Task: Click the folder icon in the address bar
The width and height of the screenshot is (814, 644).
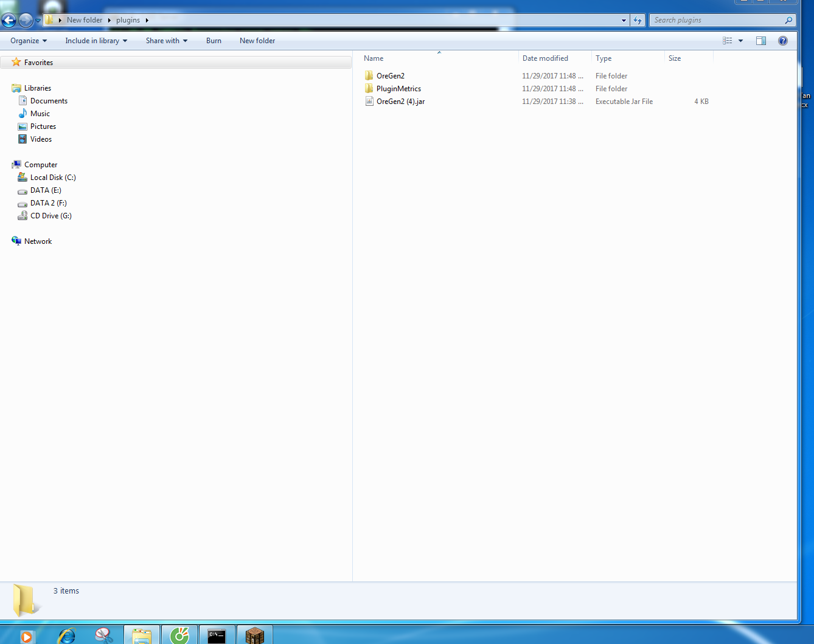Action: [x=50, y=20]
